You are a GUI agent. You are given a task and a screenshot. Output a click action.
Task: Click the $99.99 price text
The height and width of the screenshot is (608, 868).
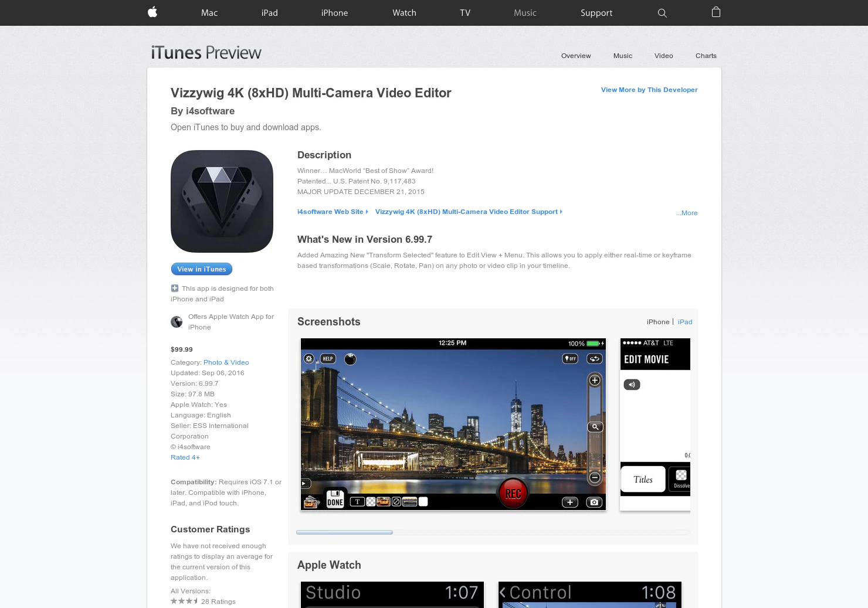coord(182,349)
